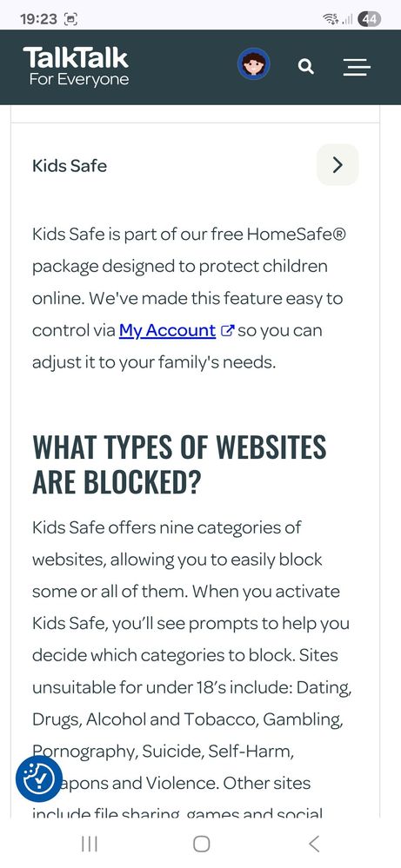The height and width of the screenshot is (868, 401).
Task: Tap the mobile signal strength bars
Action: coord(347,20)
